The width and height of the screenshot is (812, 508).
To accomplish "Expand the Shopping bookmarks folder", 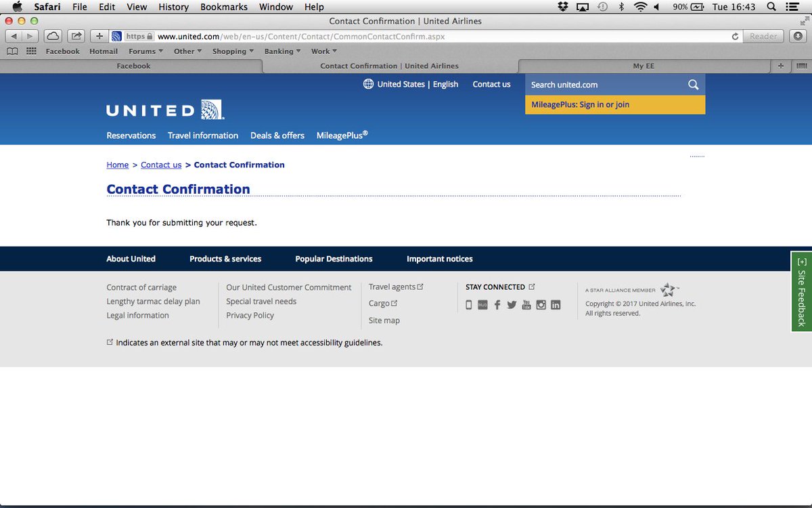I will click(x=233, y=51).
